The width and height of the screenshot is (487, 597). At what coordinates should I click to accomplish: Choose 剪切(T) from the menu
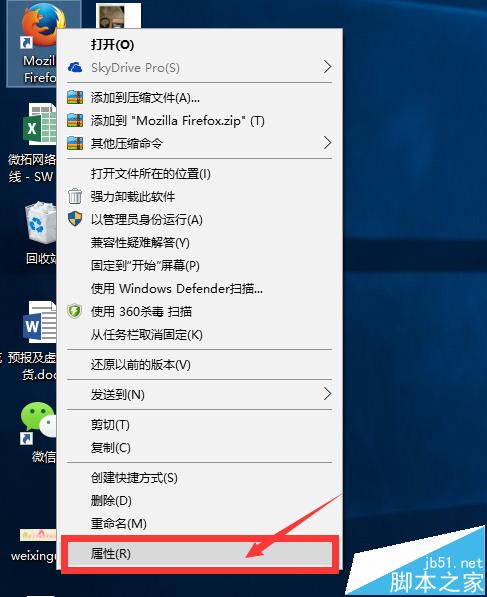pos(200,425)
